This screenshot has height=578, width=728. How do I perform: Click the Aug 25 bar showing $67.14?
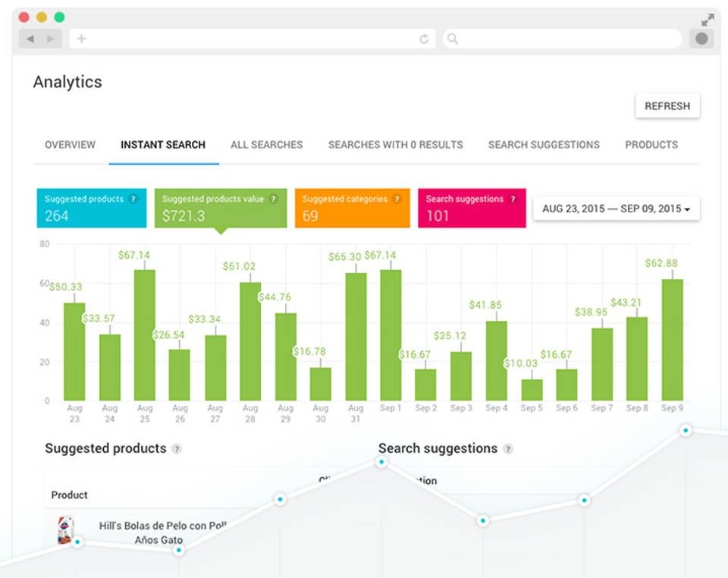145,335
